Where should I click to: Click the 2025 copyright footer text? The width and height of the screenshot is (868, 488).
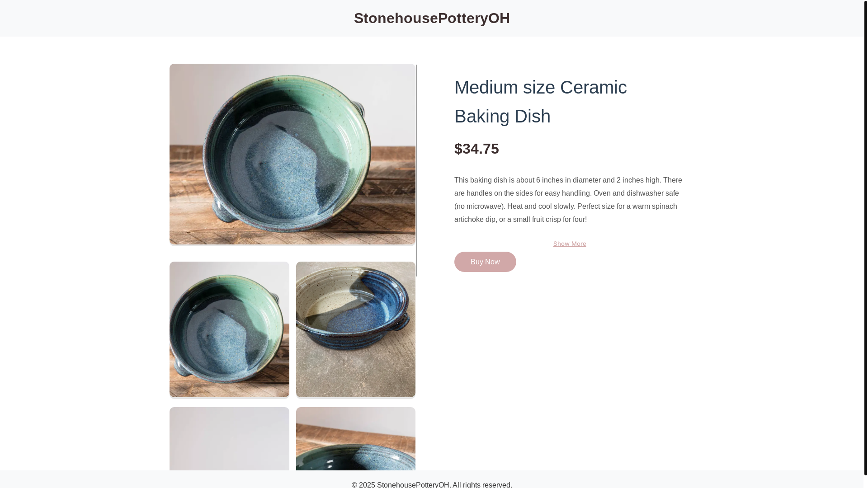pyautogui.click(x=432, y=484)
